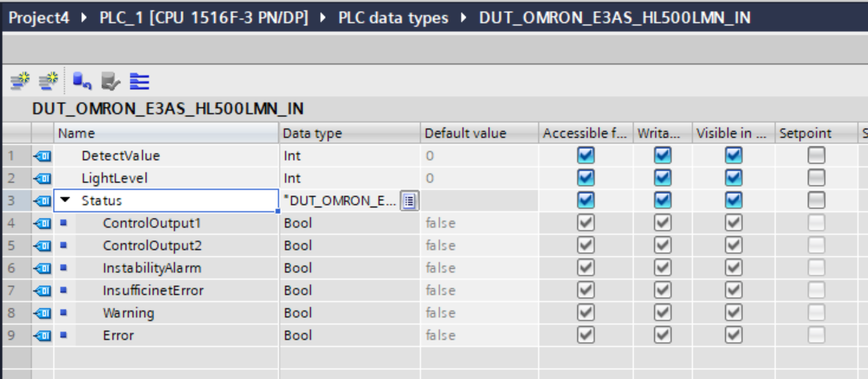Select row number 9 header
Image resolution: width=868 pixels, height=379 pixels.
click(x=16, y=336)
